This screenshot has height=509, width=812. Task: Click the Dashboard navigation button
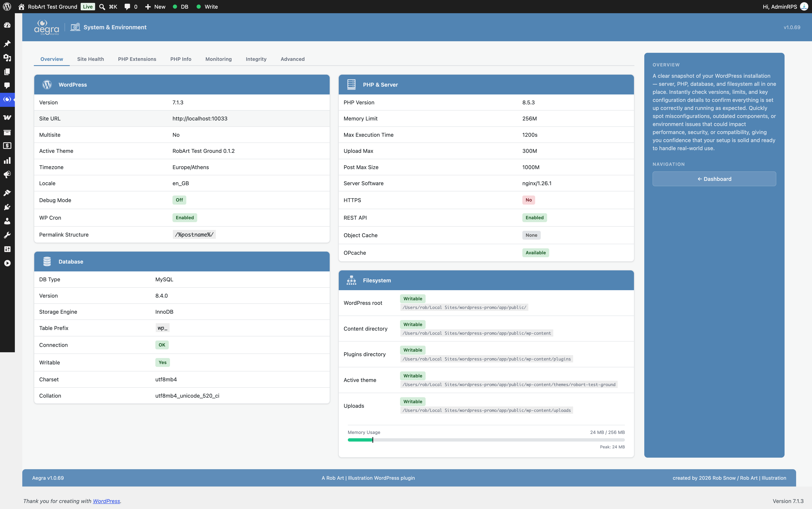click(x=714, y=179)
